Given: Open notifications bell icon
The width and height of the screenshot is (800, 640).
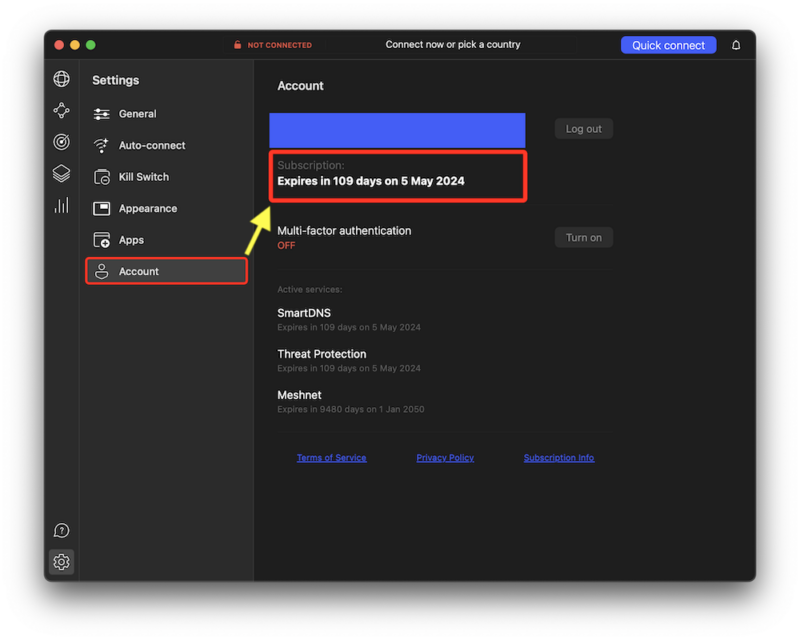Looking at the screenshot, I should [736, 45].
